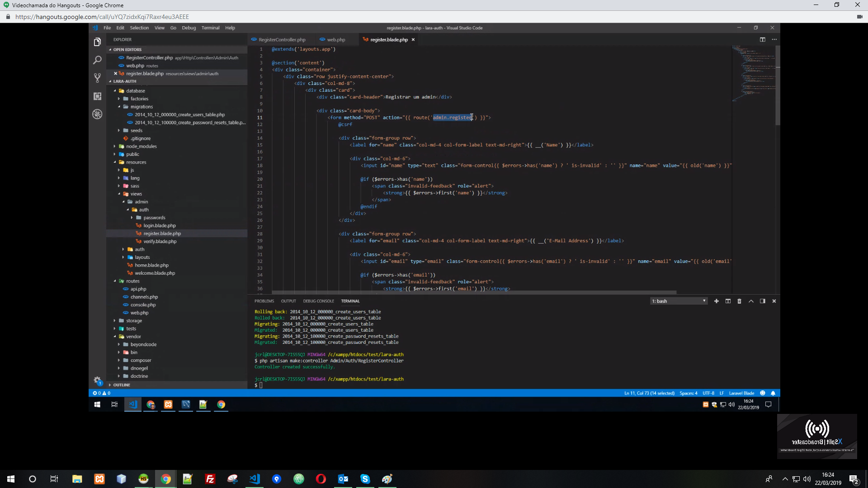Image resolution: width=868 pixels, height=488 pixels.
Task: Open the Source Control view icon
Action: tap(97, 78)
